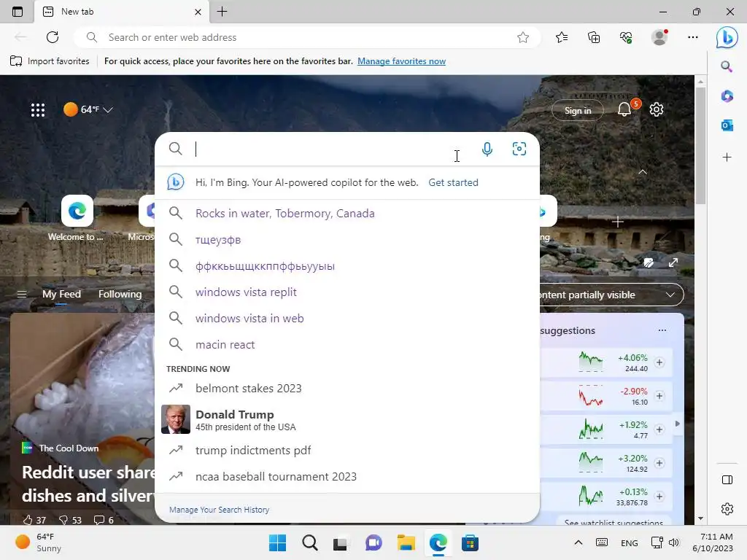
Task: Open a new tab with plus button
Action: click(222, 12)
